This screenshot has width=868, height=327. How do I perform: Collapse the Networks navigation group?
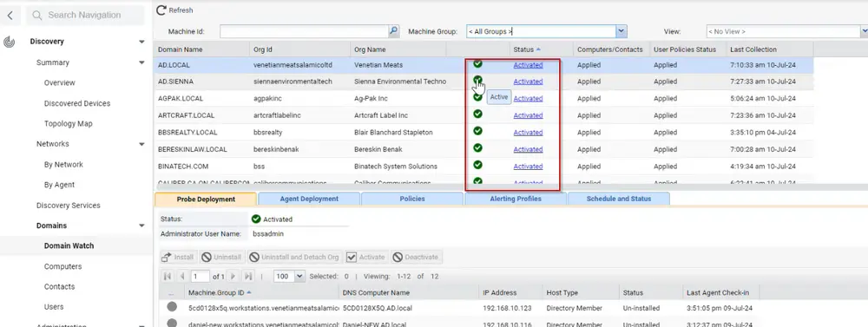click(x=141, y=144)
